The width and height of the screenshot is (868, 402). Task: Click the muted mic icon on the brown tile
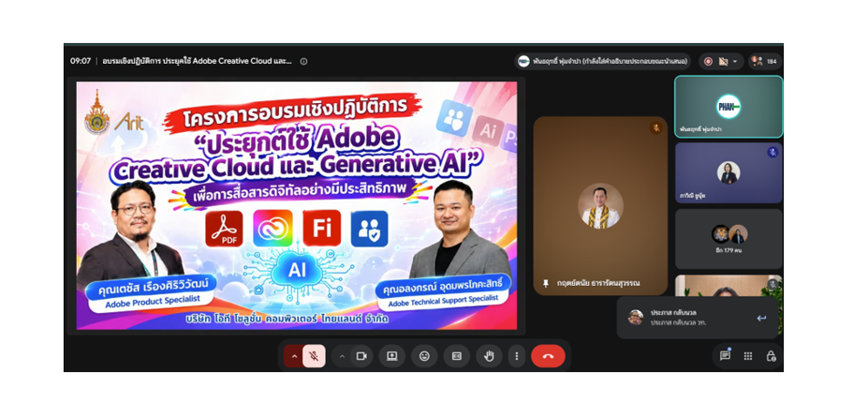tap(656, 128)
